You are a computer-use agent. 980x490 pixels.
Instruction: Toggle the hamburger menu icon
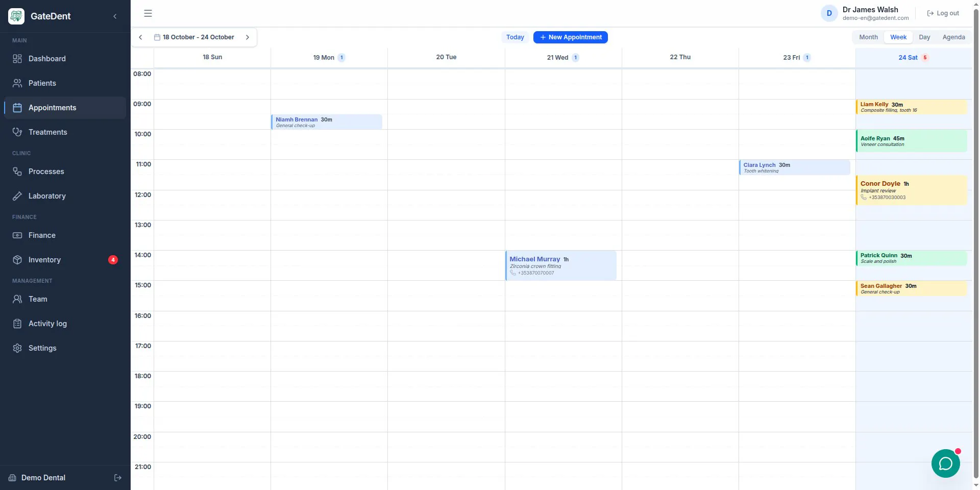pos(148,13)
